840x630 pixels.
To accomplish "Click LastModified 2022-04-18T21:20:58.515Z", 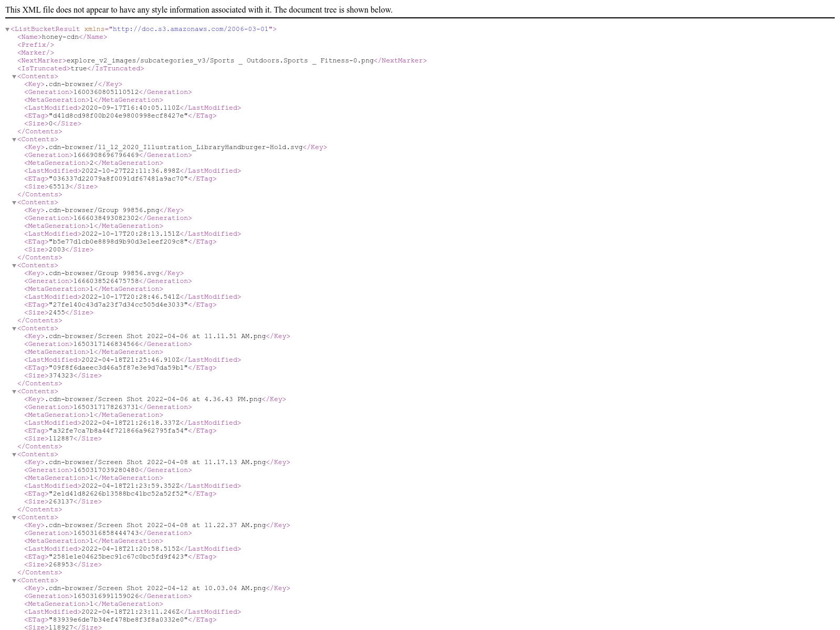I will (131, 549).
